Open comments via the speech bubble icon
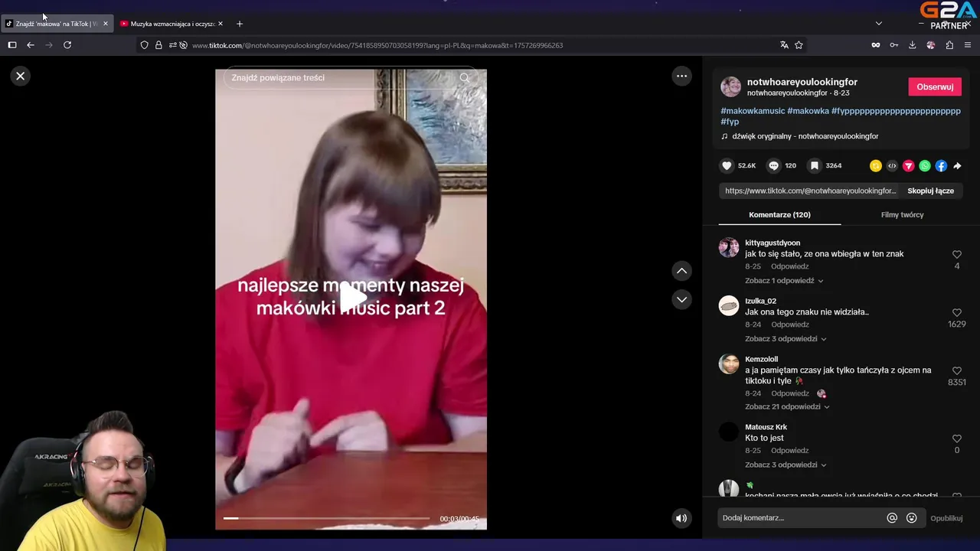The width and height of the screenshot is (980, 551). point(773,165)
